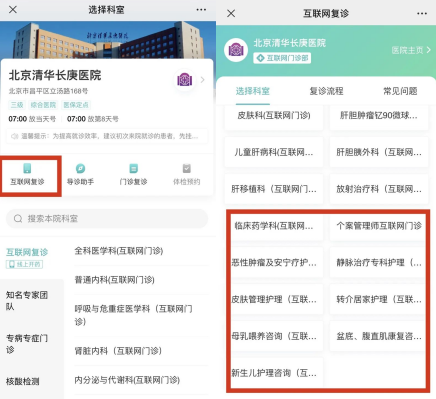Open 普通内科(互联网门诊)
436x399 pixels.
click(114, 280)
